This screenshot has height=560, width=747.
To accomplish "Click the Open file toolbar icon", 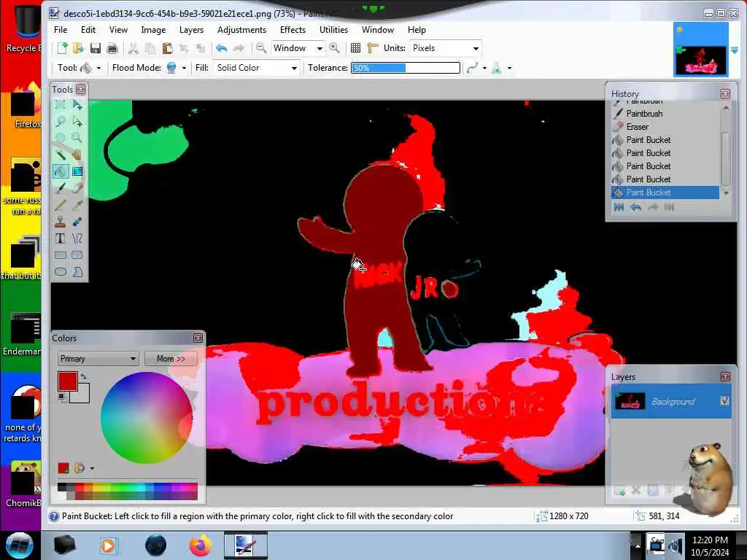I will 79,48.
